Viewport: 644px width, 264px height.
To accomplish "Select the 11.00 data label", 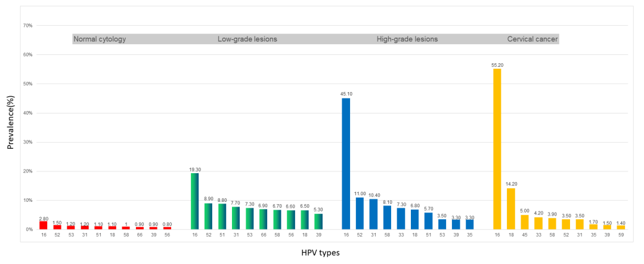I will point(360,194).
